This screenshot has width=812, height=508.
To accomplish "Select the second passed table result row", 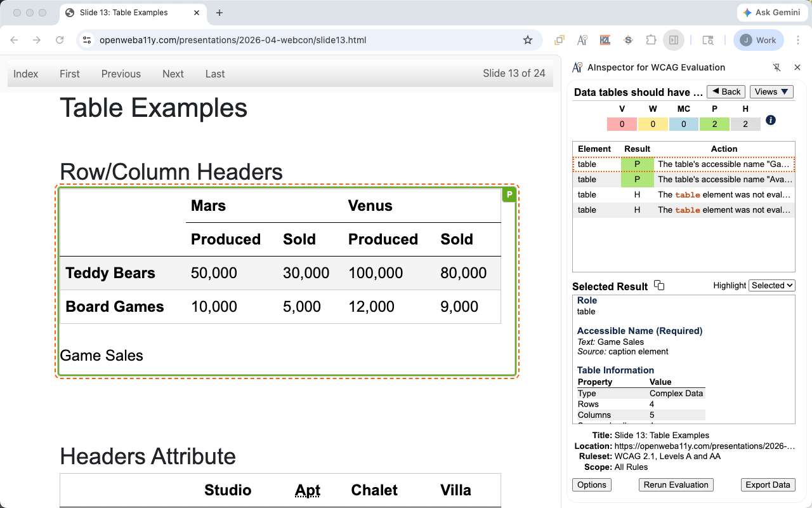I will click(x=683, y=180).
